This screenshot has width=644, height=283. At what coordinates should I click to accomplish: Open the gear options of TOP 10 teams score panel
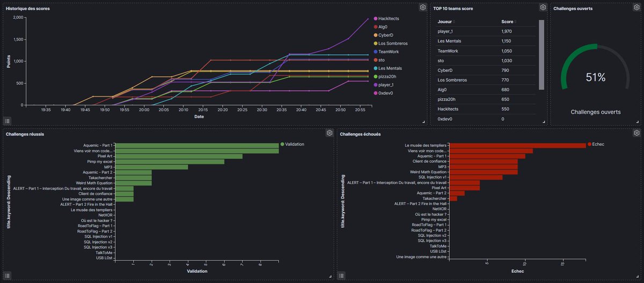(x=543, y=7)
